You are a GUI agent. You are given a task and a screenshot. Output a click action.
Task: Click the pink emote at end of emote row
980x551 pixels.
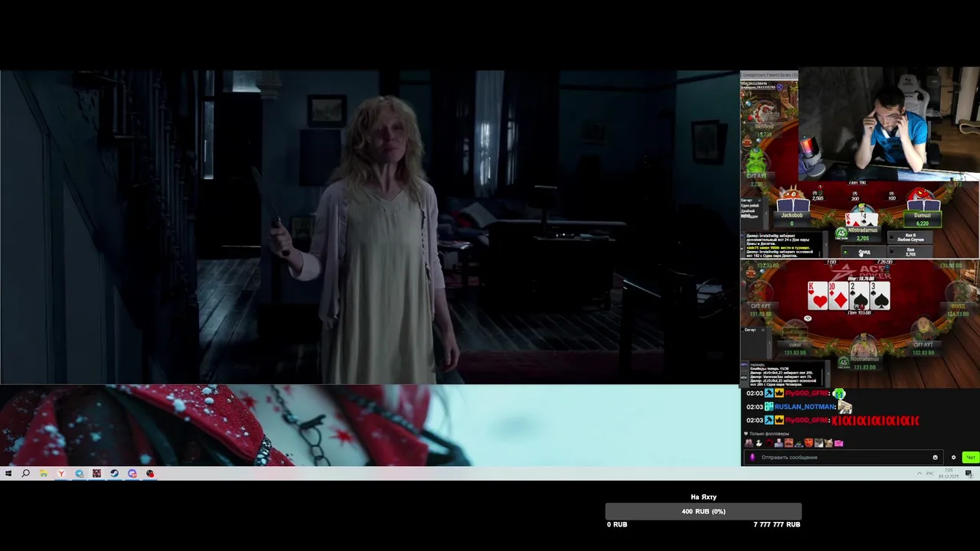839,443
